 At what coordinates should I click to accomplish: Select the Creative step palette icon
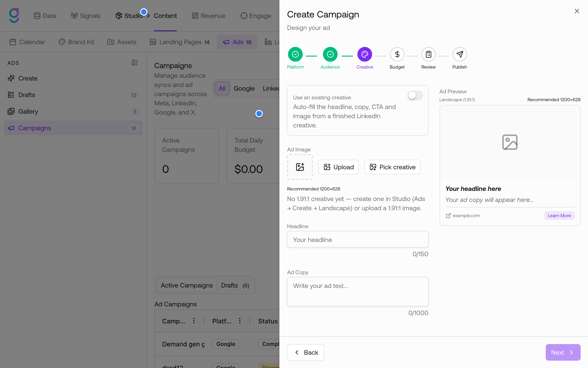(x=365, y=54)
